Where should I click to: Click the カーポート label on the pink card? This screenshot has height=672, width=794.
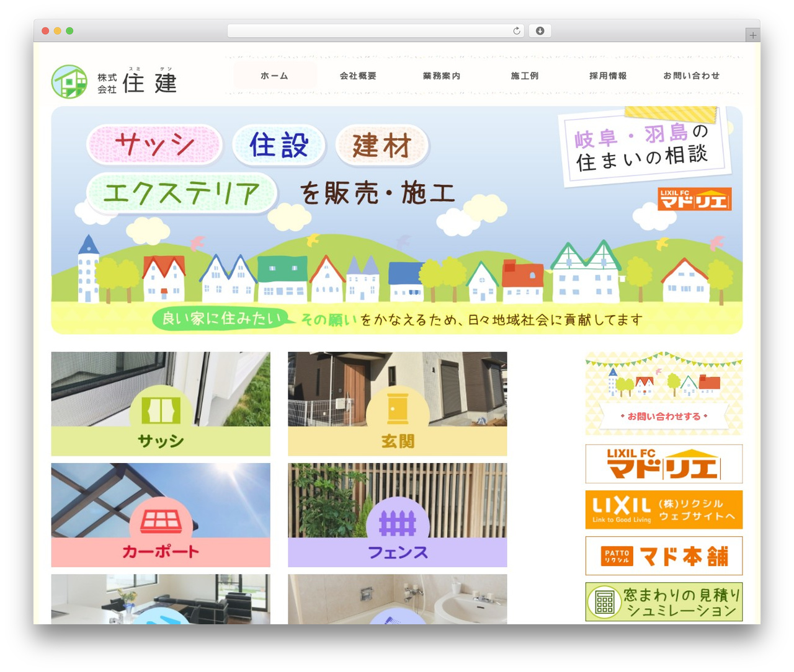[161, 552]
